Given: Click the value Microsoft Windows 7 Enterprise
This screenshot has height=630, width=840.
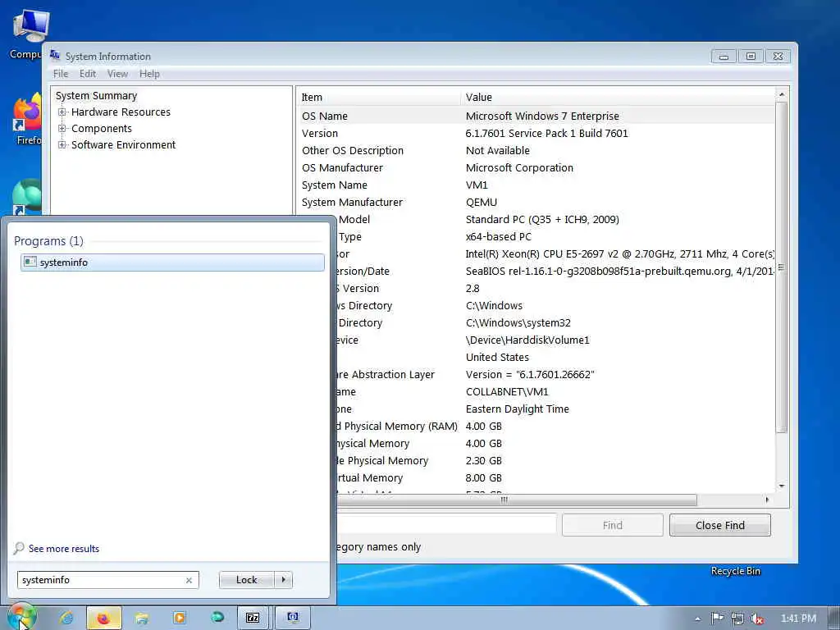Looking at the screenshot, I should (x=542, y=116).
